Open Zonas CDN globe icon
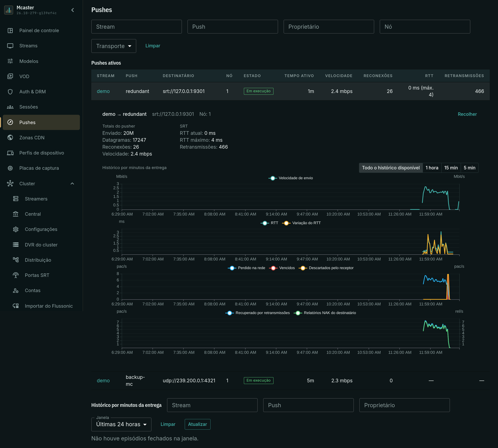The image size is (498, 448). tap(10, 138)
